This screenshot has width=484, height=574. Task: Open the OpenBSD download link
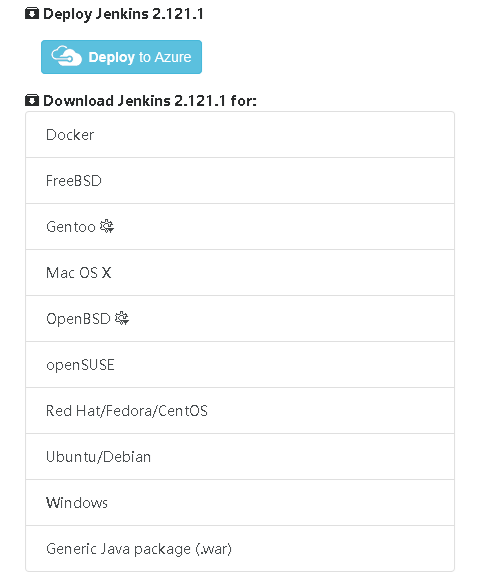click(240, 319)
